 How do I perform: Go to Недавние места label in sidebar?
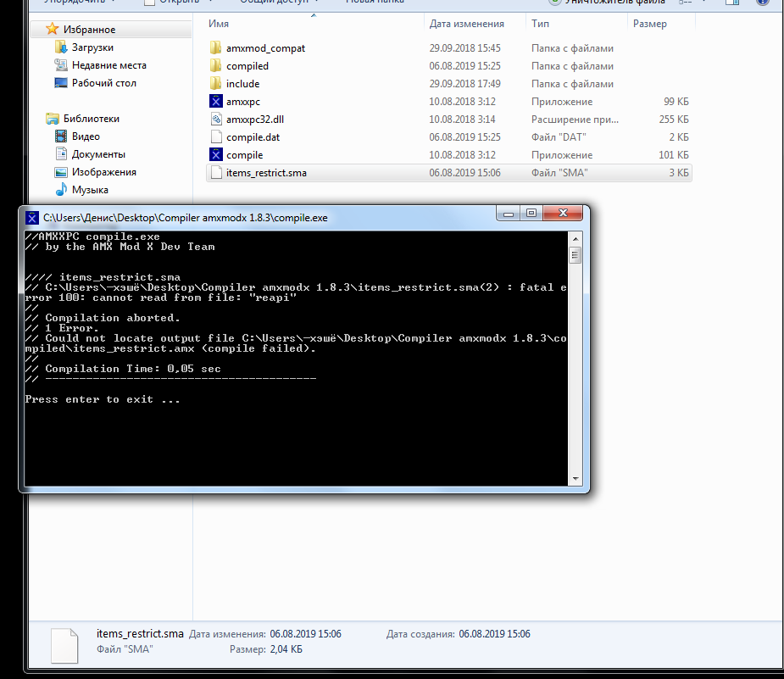pyautogui.click(x=109, y=65)
